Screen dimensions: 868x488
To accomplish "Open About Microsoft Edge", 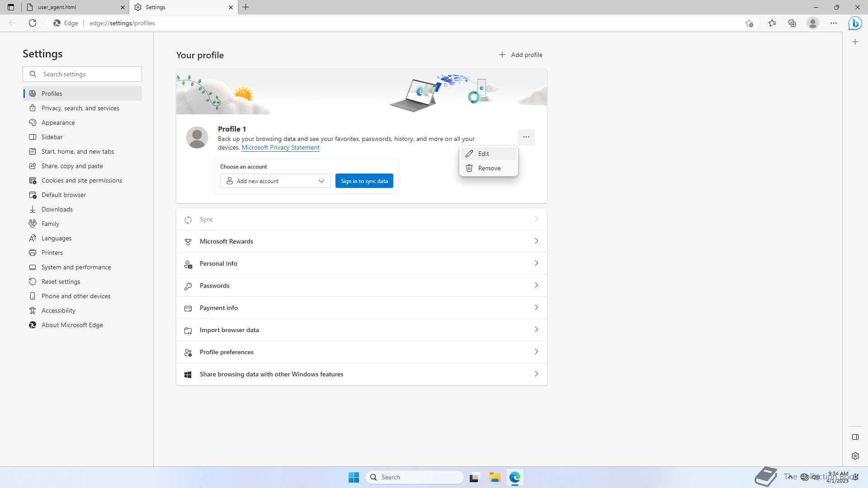I will tap(82, 325).
